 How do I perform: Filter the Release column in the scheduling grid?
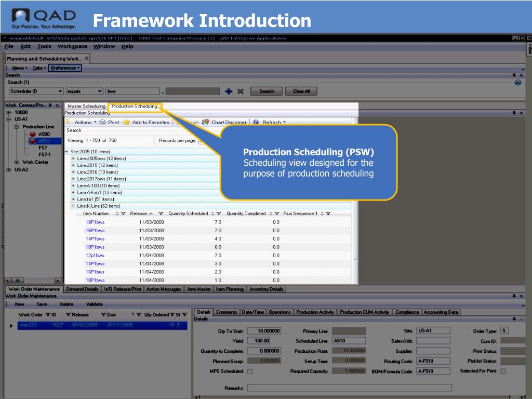(x=161, y=214)
